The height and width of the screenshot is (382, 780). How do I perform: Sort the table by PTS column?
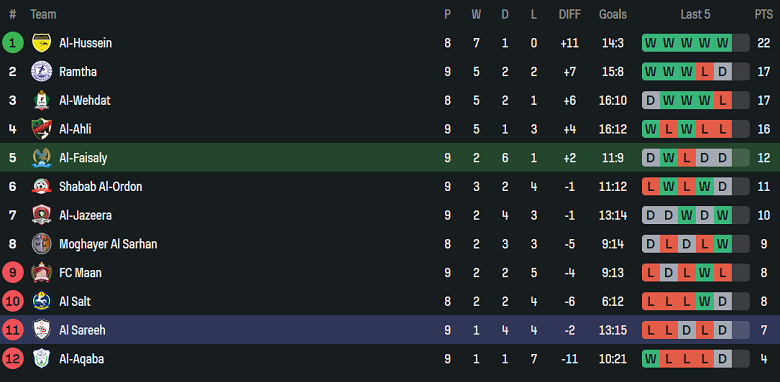pyautogui.click(x=764, y=15)
